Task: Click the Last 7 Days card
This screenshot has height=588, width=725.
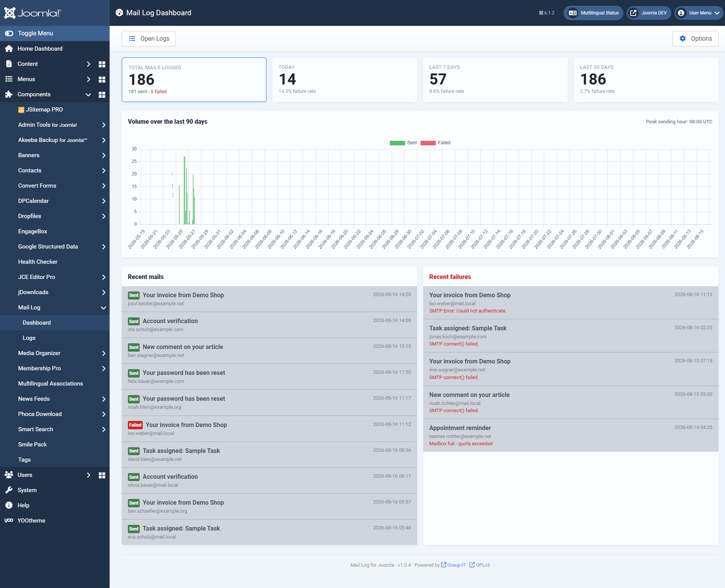Action: (496, 80)
